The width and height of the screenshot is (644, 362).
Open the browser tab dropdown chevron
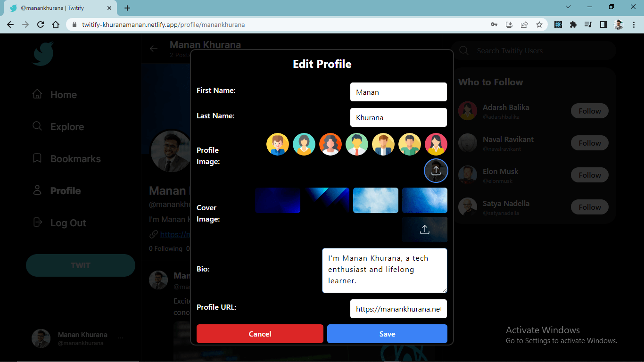(x=568, y=7)
